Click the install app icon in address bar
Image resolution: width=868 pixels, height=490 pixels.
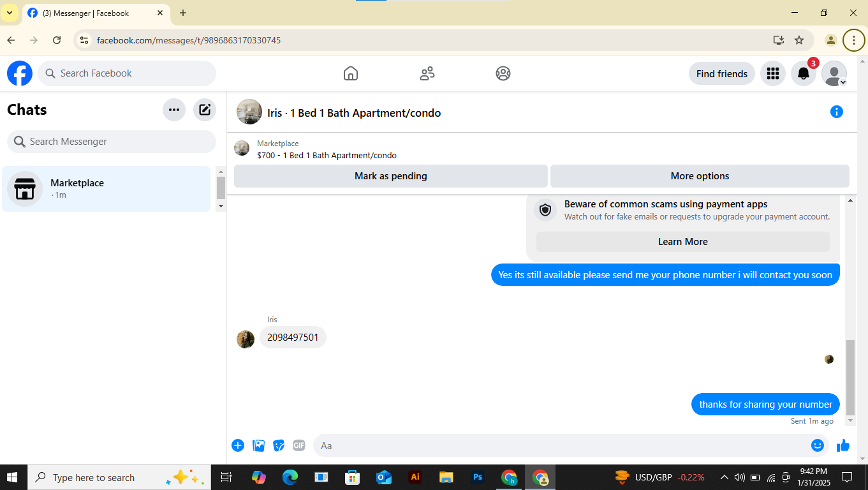(779, 40)
